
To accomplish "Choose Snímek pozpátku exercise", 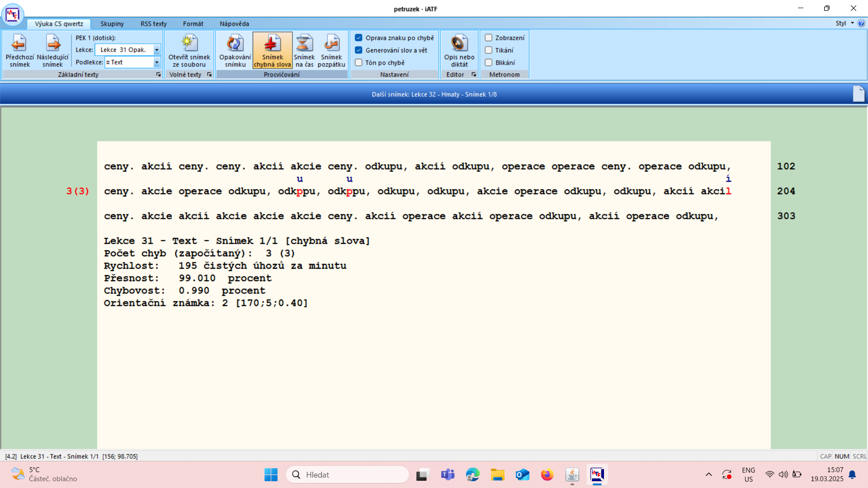I will coord(331,51).
